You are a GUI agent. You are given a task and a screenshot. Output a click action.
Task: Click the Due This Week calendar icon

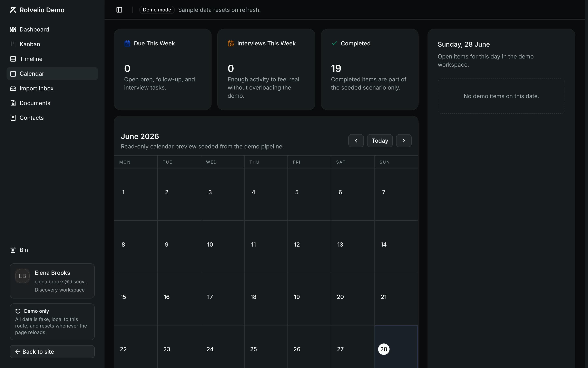point(127,43)
